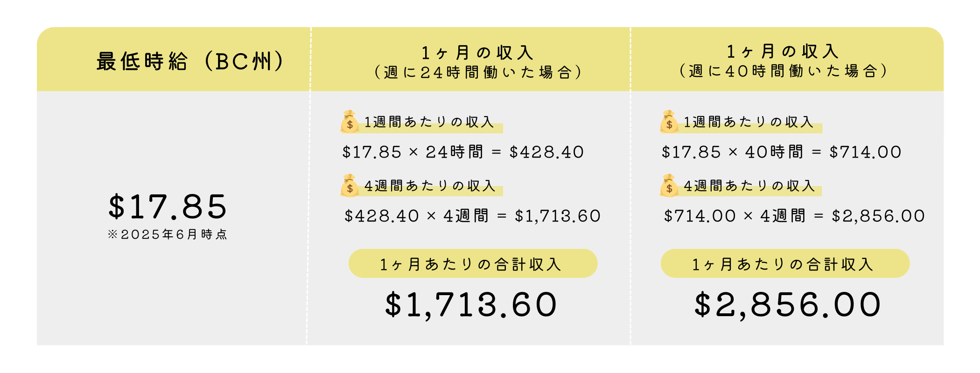This screenshot has width=980, height=373.
Task: Click the ※2025年6月時点 note
Action: point(168,234)
